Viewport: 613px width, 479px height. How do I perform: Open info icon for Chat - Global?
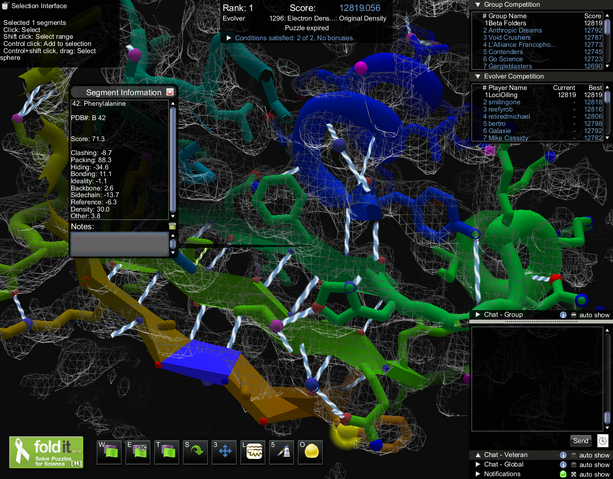point(563,465)
